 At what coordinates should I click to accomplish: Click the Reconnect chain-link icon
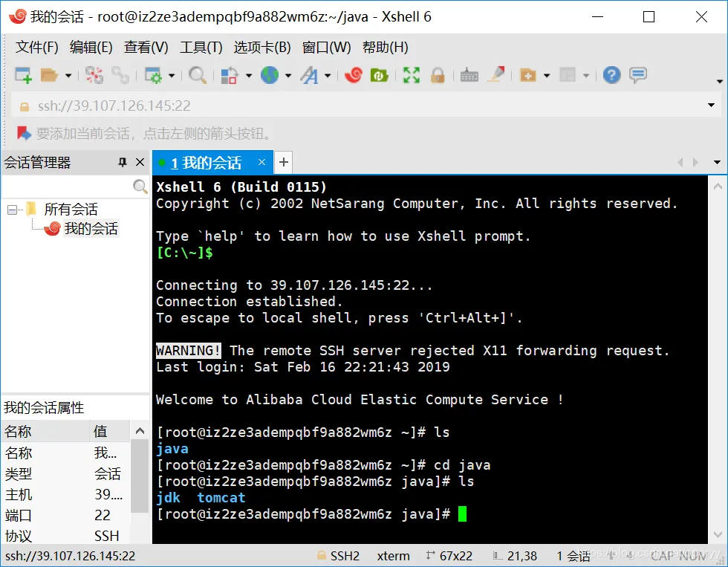[120, 75]
